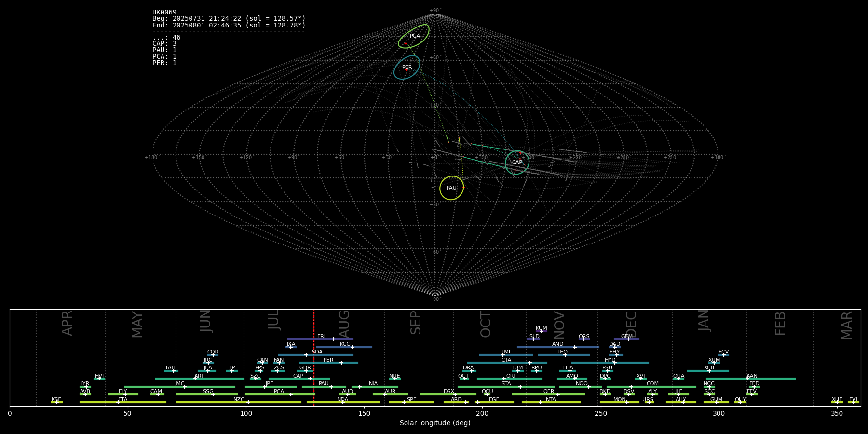Click the 'Solar longitude (deg)' axis label
The image size is (868, 434).
coord(435,423)
